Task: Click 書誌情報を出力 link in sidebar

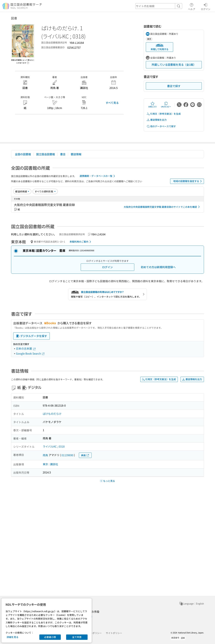Action: point(157,120)
